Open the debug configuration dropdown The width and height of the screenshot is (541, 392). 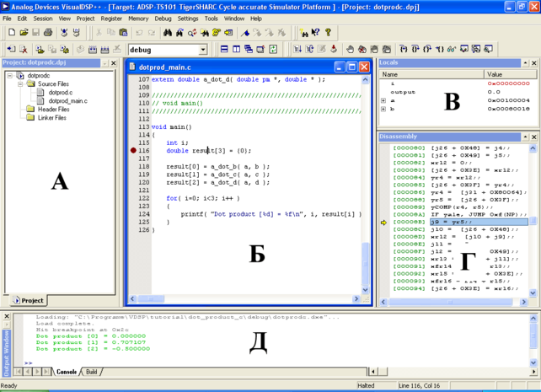[203, 51]
